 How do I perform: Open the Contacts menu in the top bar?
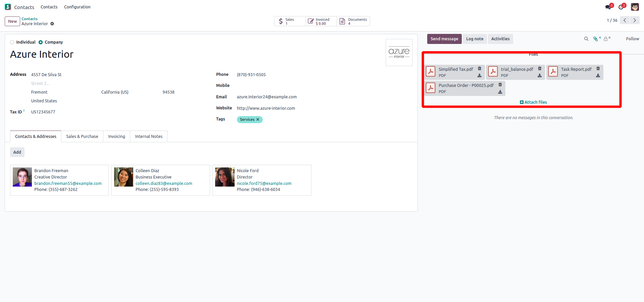pos(49,7)
